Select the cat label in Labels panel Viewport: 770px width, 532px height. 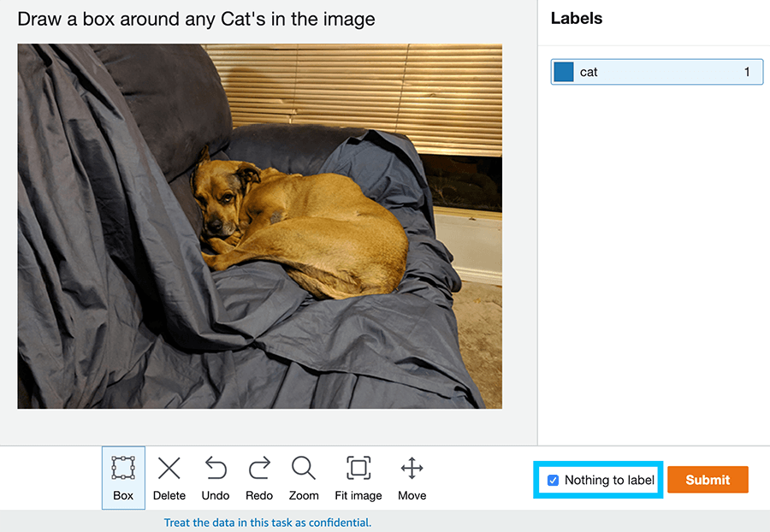click(x=656, y=72)
